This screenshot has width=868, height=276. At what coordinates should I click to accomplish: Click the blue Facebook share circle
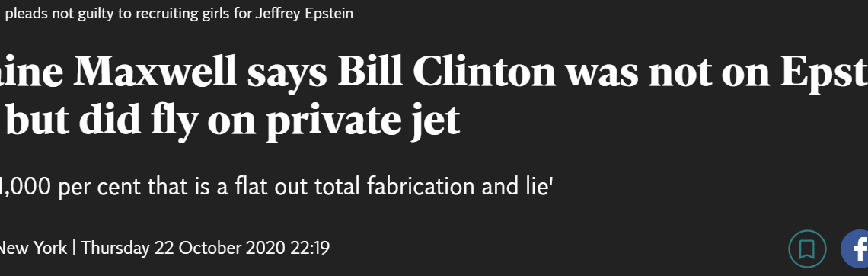pos(855,249)
